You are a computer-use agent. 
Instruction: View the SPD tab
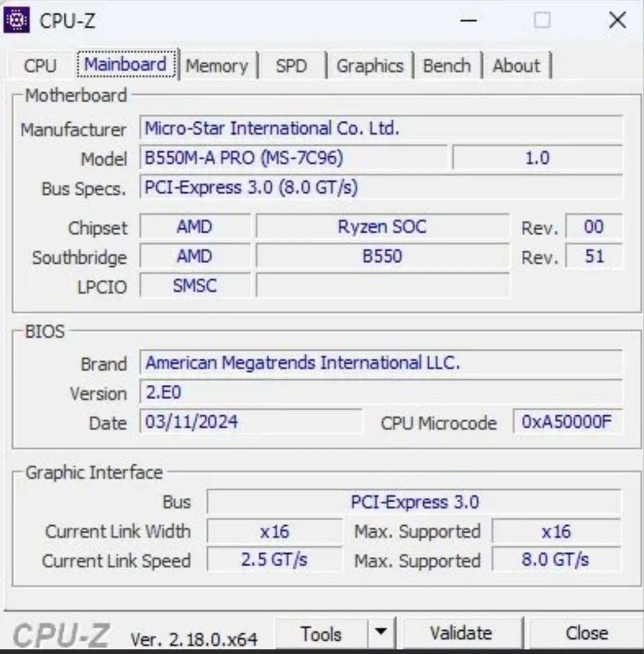point(291,65)
